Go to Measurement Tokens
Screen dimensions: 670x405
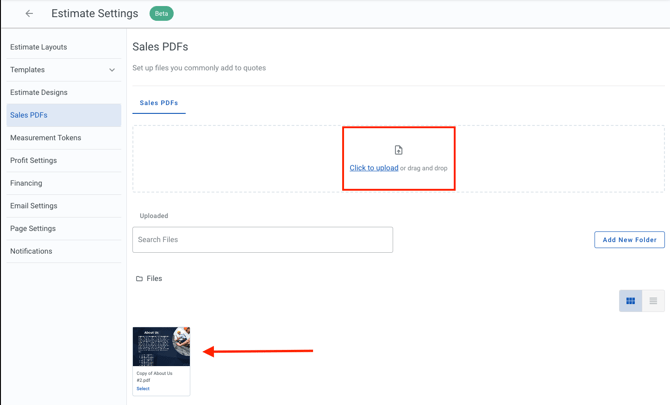(45, 138)
